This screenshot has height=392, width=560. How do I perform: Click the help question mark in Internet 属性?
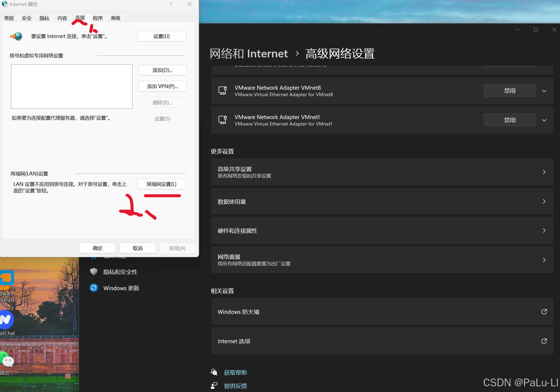click(171, 4)
